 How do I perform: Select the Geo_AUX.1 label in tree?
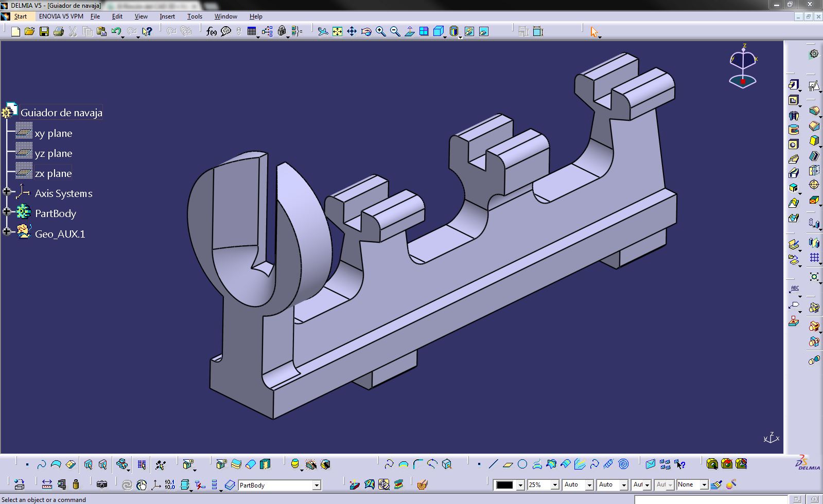(x=60, y=233)
